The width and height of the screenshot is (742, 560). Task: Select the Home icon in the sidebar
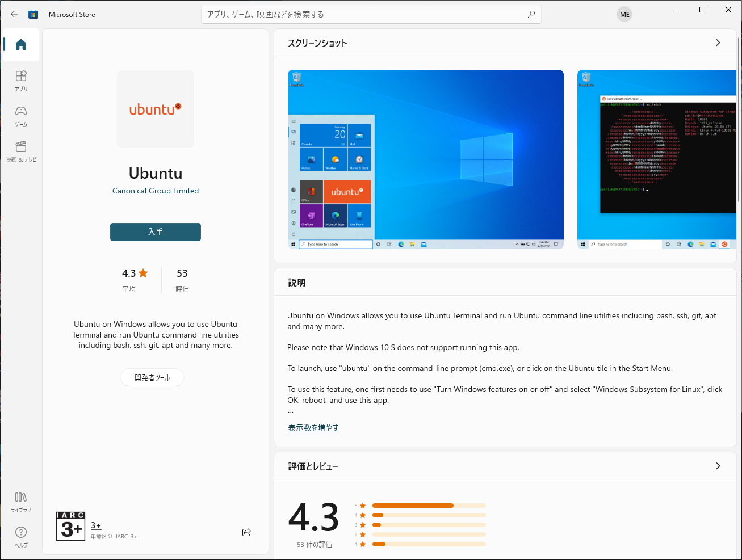pyautogui.click(x=20, y=45)
